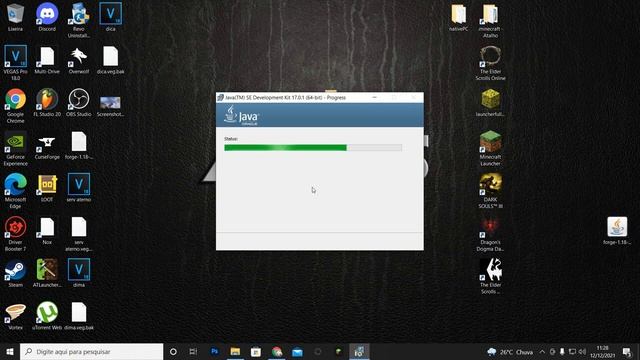Select the Java installer taskbar button
The image size is (640, 360).
tap(359, 351)
